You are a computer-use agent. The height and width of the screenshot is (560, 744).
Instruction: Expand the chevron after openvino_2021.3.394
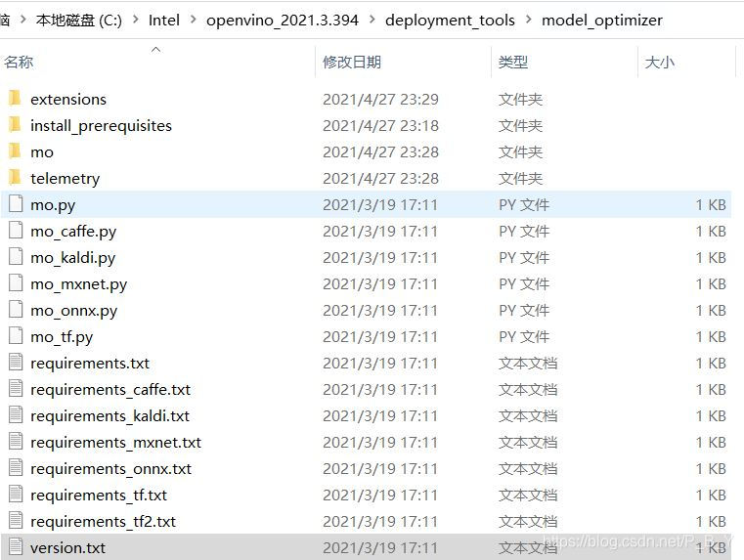372,20
